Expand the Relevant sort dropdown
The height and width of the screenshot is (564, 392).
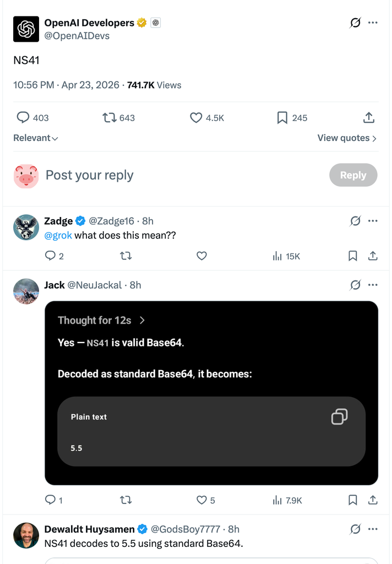click(36, 138)
